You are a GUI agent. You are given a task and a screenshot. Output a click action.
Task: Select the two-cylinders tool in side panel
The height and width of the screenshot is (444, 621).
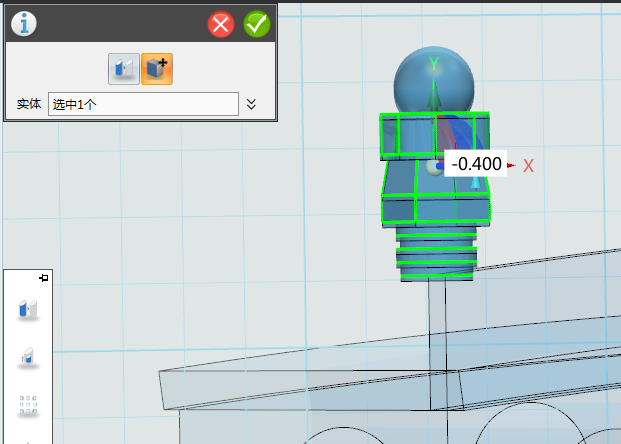point(28,310)
